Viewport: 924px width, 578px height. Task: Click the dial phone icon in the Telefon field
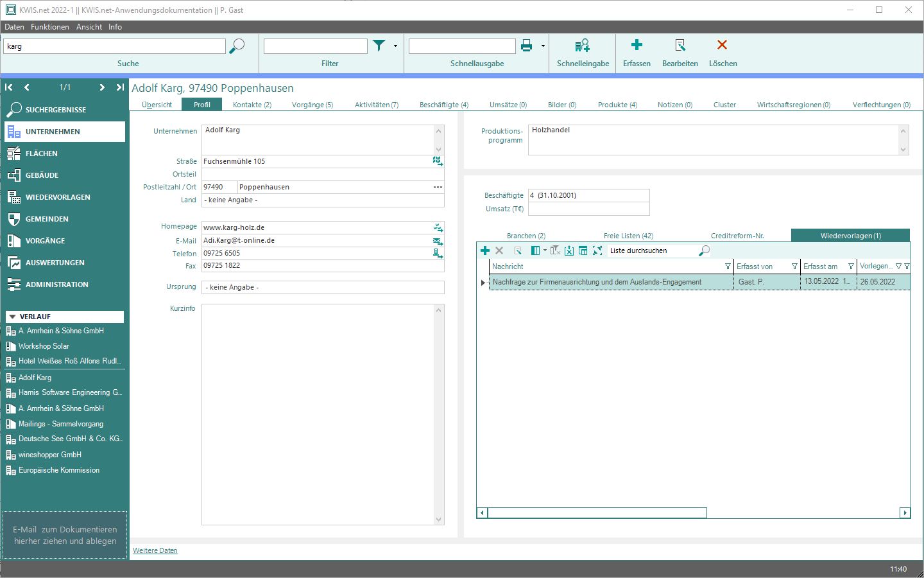pyautogui.click(x=438, y=254)
